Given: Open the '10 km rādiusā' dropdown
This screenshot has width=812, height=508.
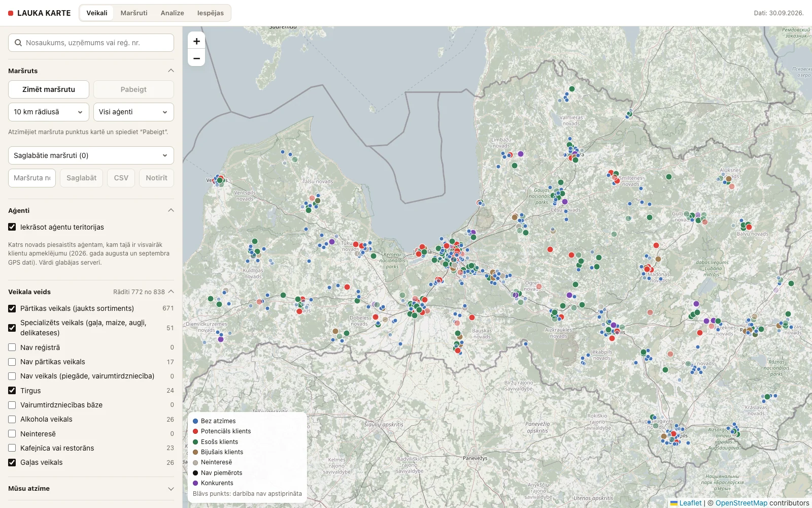Looking at the screenshot, I should coord(49,112).
